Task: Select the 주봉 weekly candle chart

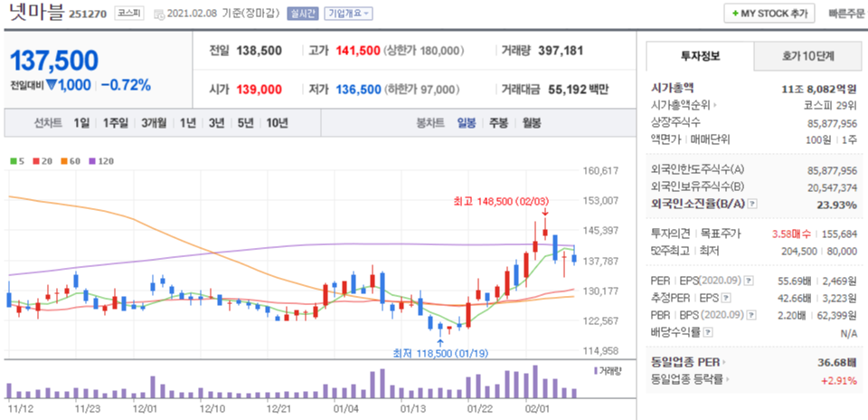Action: [498, 123]
